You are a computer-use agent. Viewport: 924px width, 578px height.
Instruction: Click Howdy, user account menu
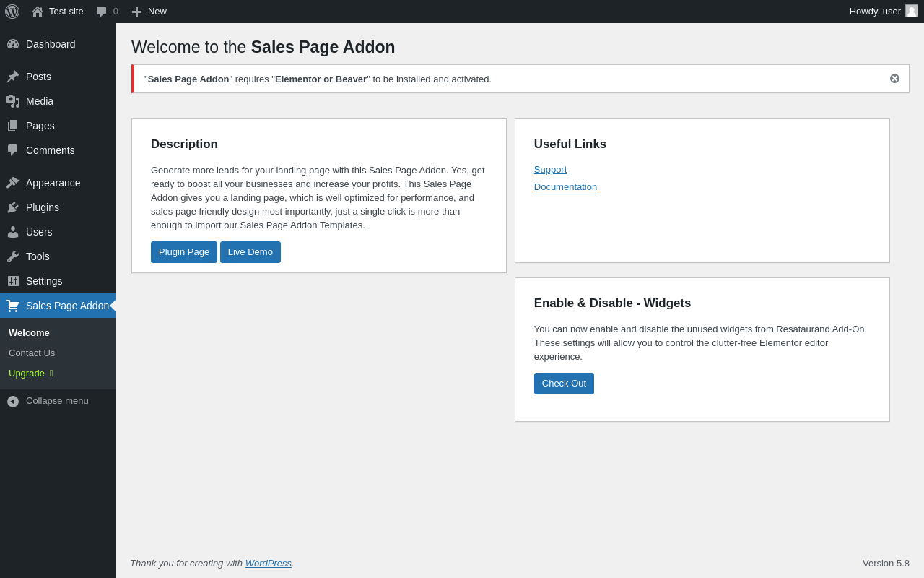(x=884, y=12)
